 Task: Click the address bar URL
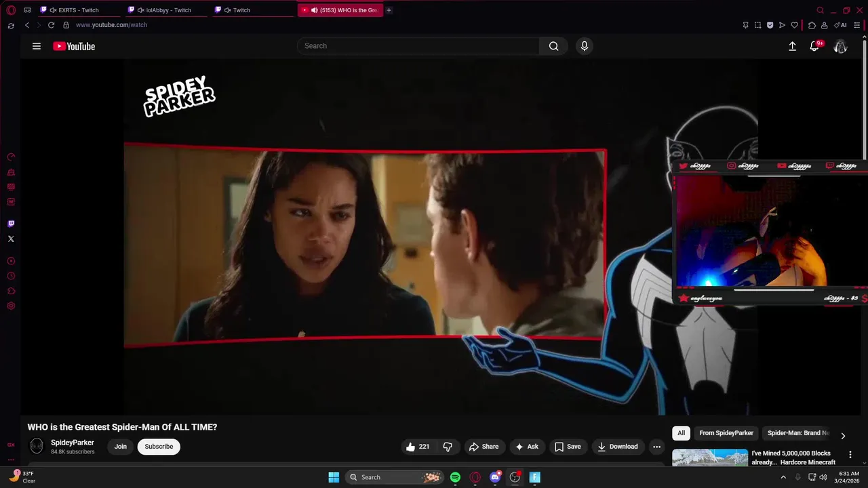pyautogui.click(x=111, y=25)
